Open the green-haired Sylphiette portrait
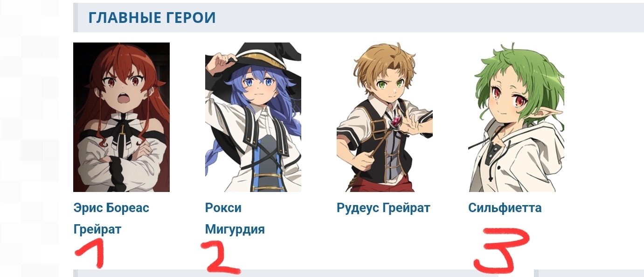644x277 pixels. 516,117
